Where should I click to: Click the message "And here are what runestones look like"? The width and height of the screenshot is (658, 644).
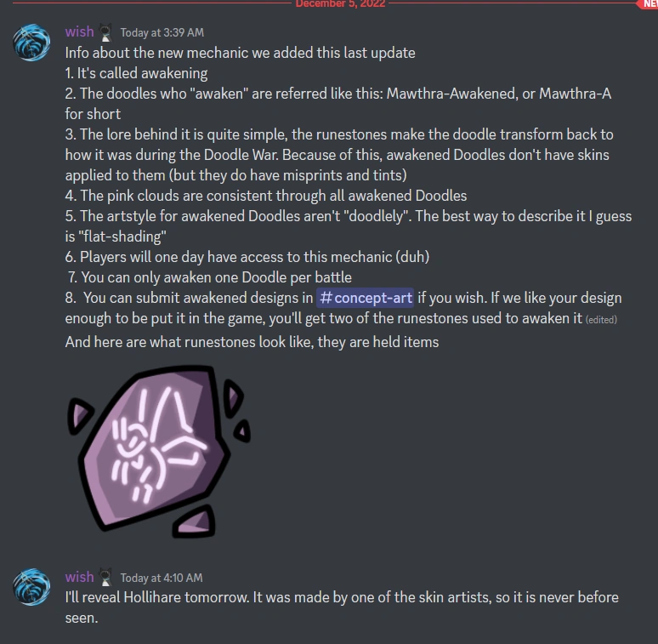click(252, 342)
